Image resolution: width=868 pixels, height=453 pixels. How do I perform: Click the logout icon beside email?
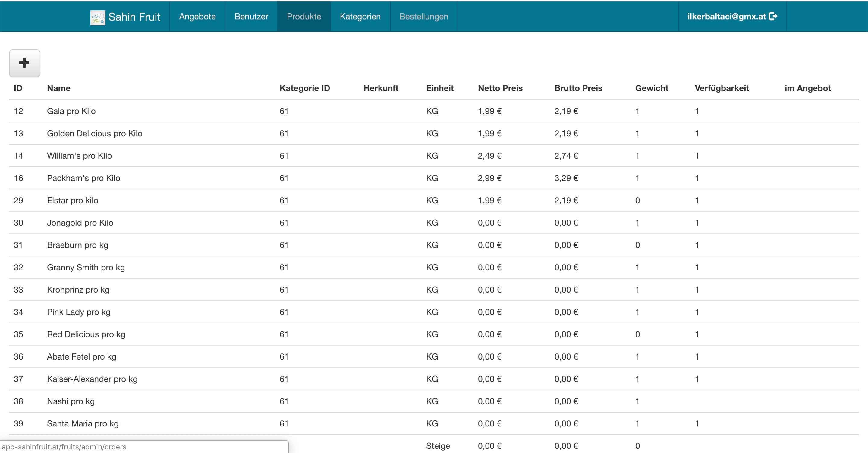[773, 16]
